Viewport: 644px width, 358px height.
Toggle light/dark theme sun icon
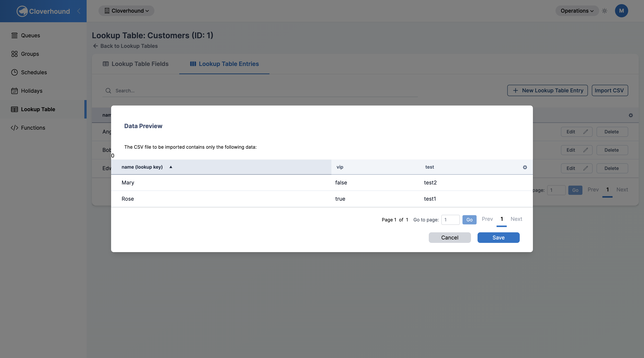[x=604, y=11]
